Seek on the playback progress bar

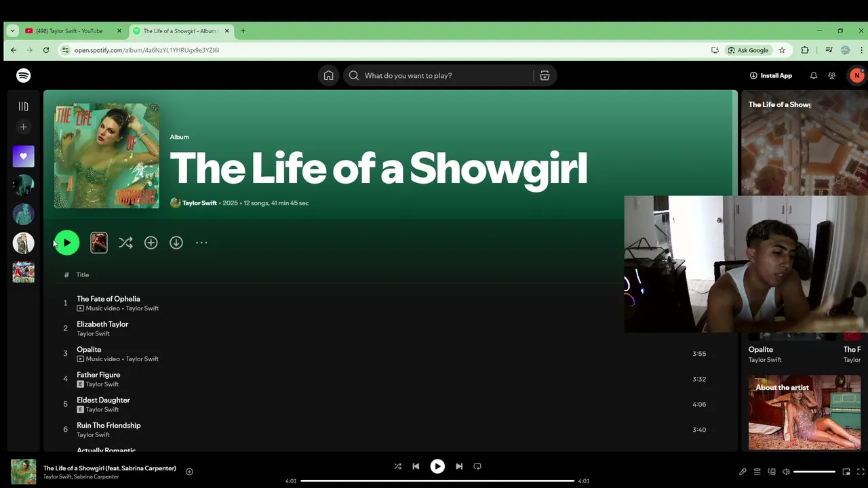click(437, 481)
